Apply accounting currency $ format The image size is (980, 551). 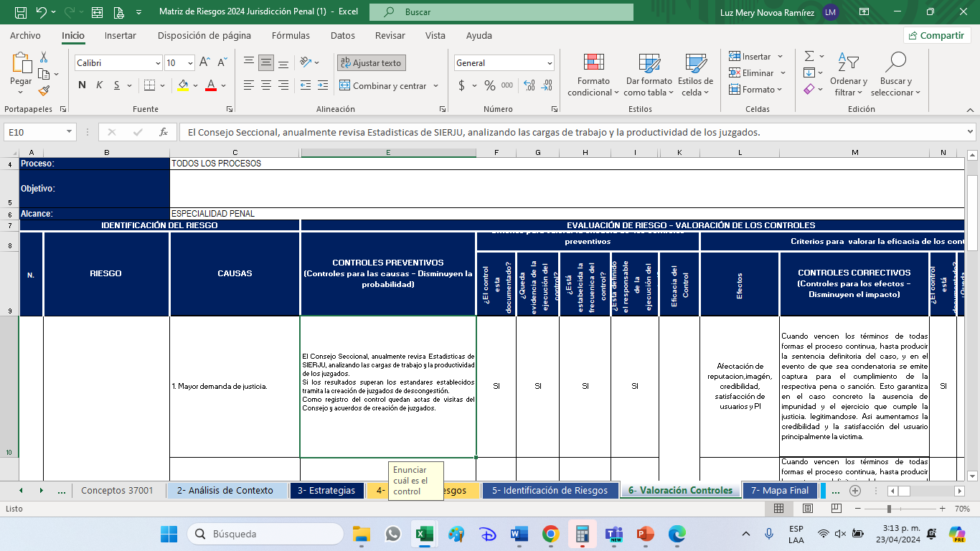pos(462,85)
